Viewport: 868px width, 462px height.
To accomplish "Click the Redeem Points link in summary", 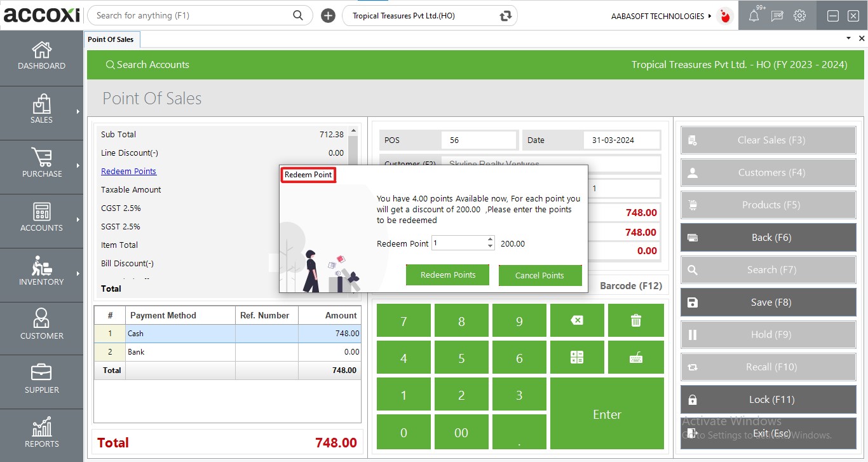I will click(x=128, y=171).
